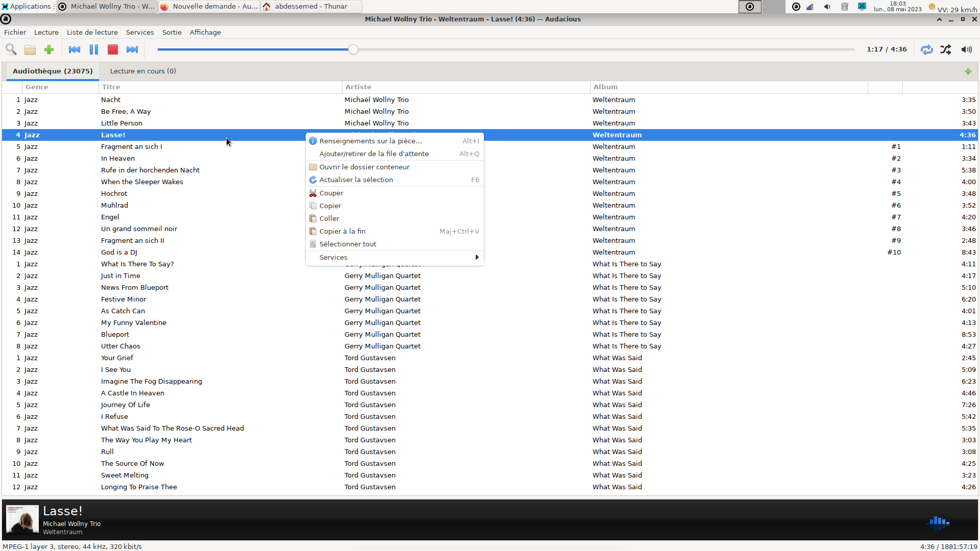Click the weather plugin showing VV: 29 km/h
Viewport: 980px width, 551px height.
tap(953, 8)
